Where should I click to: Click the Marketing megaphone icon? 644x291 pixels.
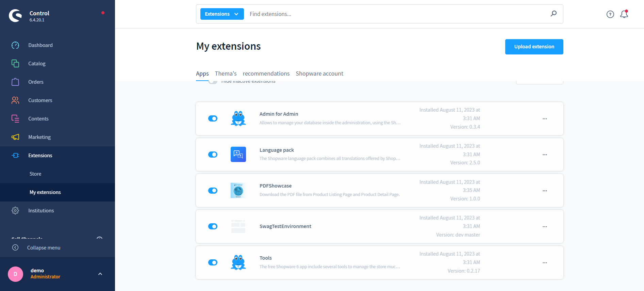tap(15, 137)
